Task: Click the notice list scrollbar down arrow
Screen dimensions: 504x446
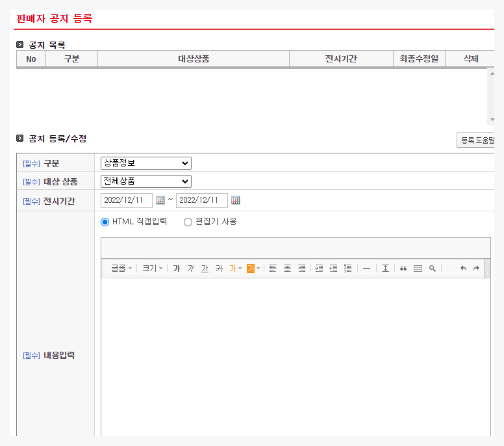Action: point(492,120)
